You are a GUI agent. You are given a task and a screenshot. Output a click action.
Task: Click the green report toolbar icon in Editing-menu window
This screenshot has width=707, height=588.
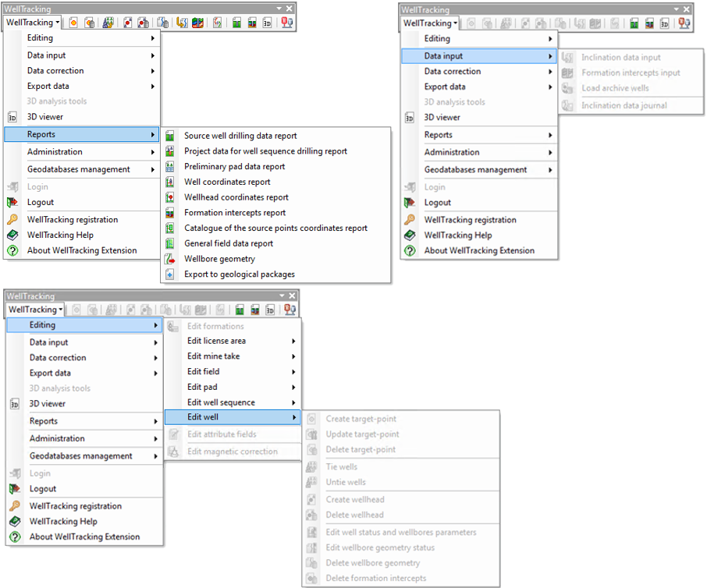click(x=240, y=310)
